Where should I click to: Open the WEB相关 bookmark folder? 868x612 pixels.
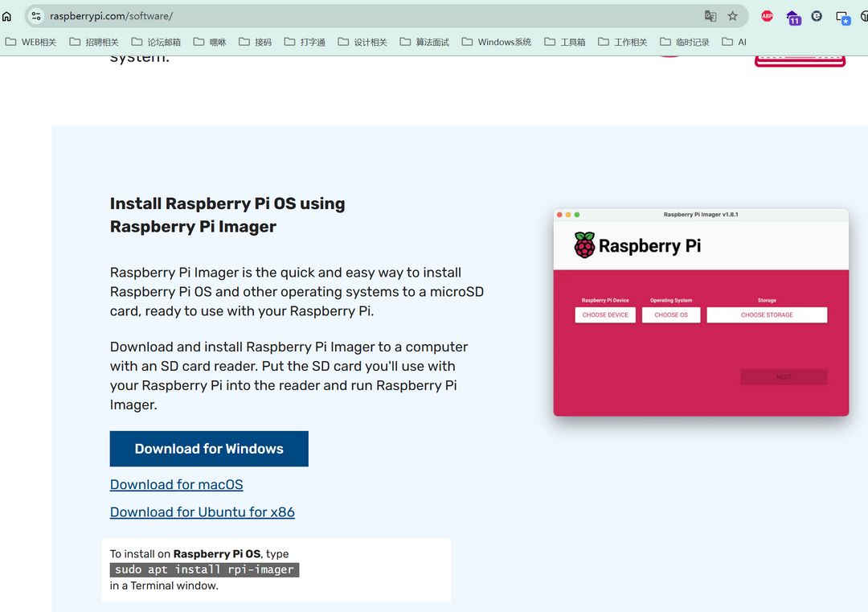click(x=31, y=42)
